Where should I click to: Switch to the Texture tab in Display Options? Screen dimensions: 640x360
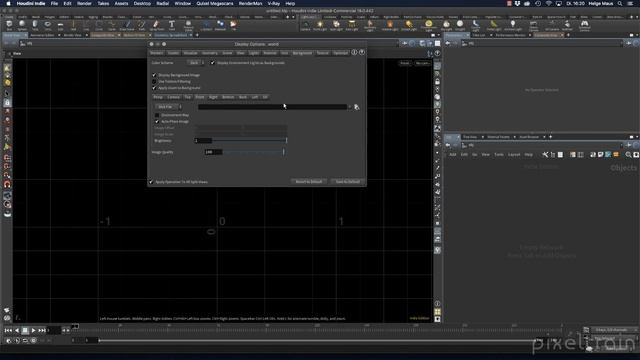322,53
